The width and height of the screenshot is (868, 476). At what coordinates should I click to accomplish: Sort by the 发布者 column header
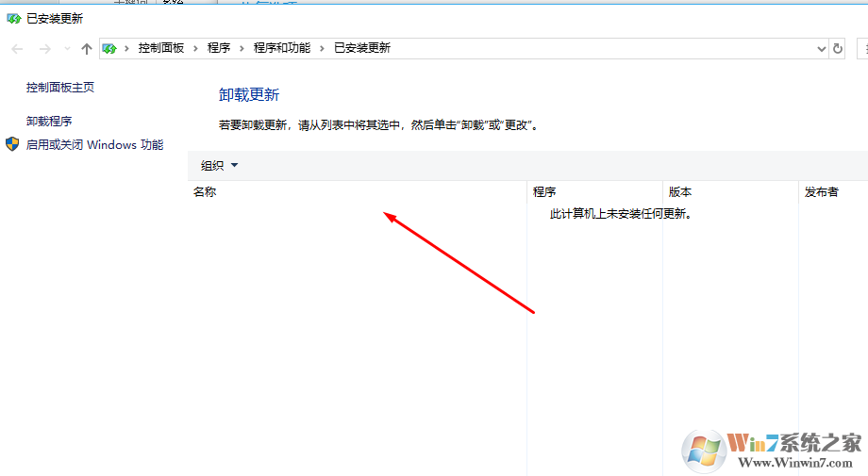[x=833, y=192]
